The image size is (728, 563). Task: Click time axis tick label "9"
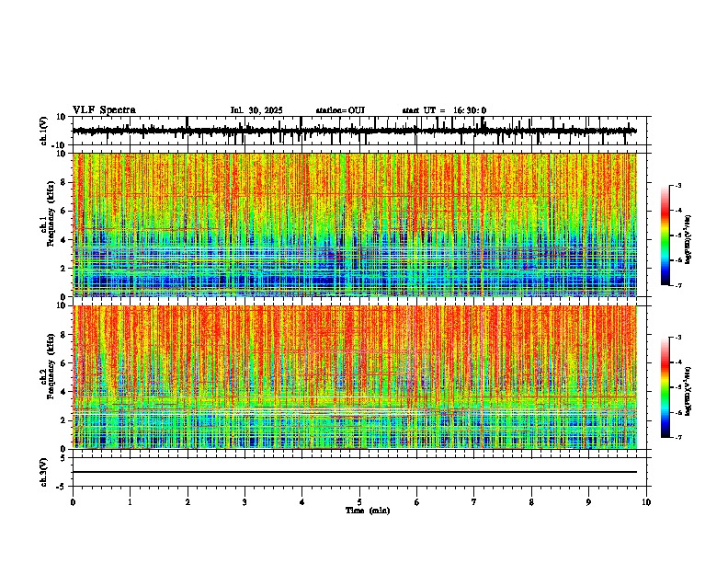588,502
